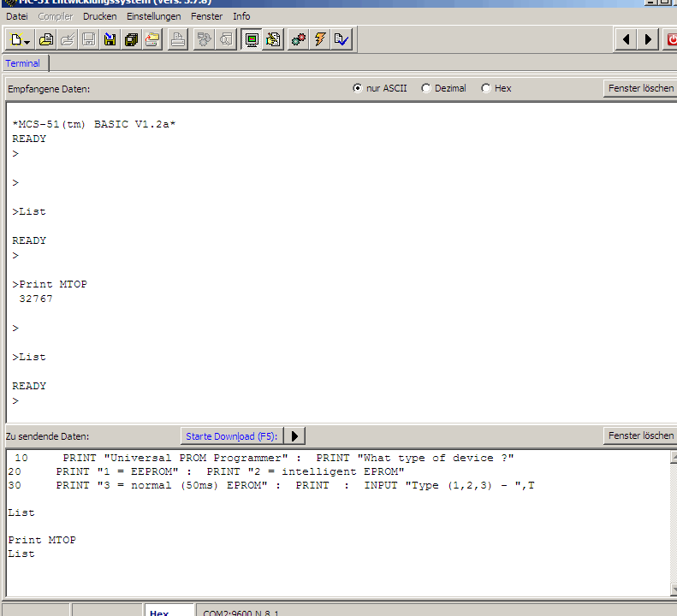Select the Dezimal radio button
Image resolution: width=677 pixels, height=616 pixels.
[x=425, y=88]
